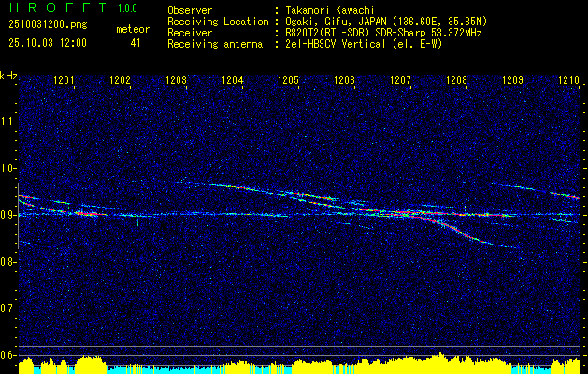Click the 1208 time marker
This screenshot has height=374, width=588.
point(457,80)
